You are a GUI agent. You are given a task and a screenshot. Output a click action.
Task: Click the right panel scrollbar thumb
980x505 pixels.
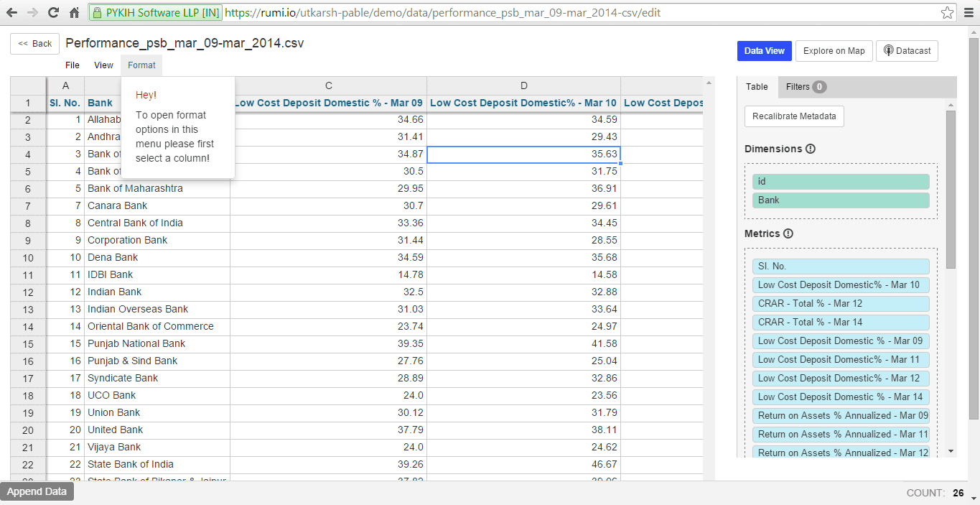coord(951,190)
